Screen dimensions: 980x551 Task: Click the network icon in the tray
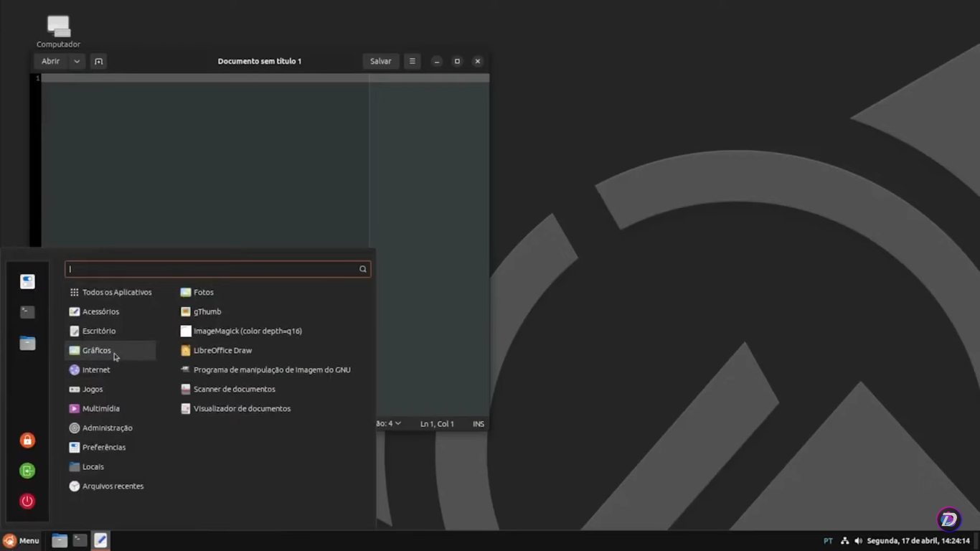coord(844,540)
